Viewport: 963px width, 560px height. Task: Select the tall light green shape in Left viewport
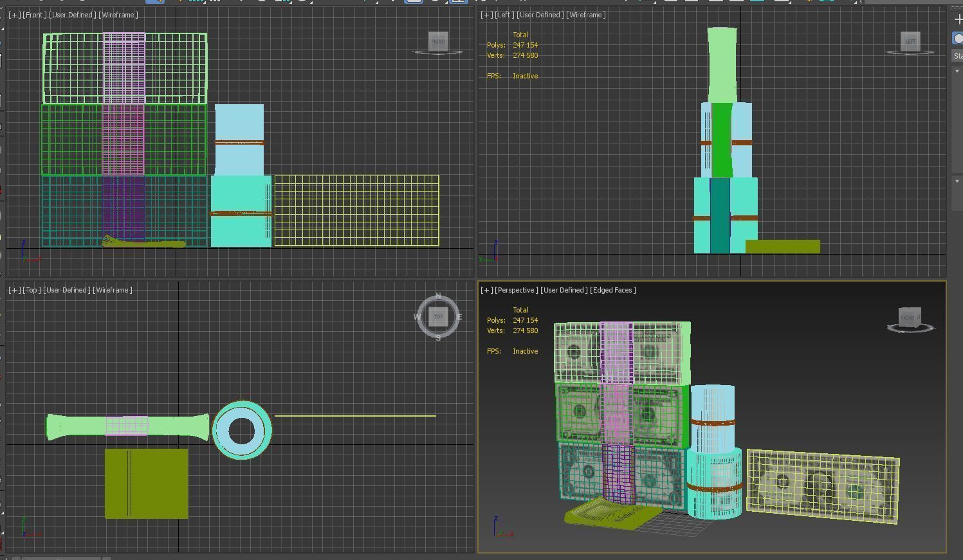[x=722, y=64]
